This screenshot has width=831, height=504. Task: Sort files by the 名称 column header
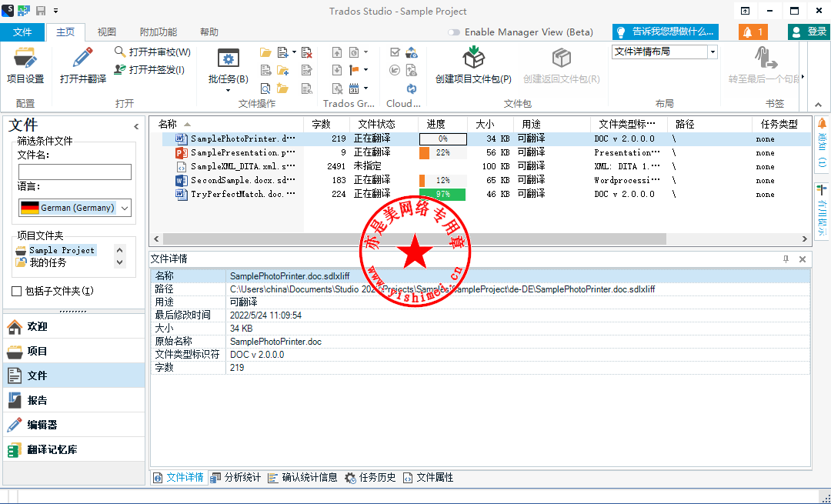point(228,124)
